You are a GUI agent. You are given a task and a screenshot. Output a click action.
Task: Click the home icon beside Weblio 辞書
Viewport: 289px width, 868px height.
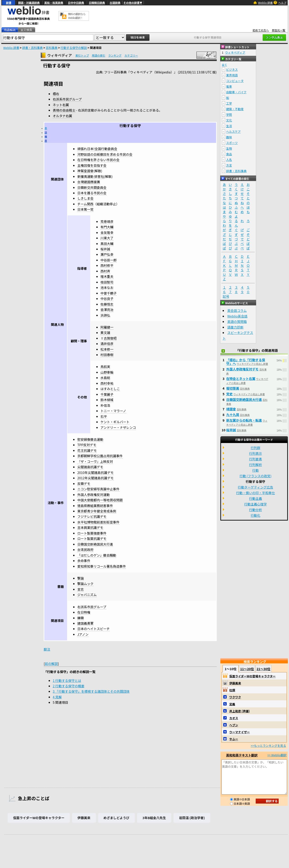(x=255, y=3)
